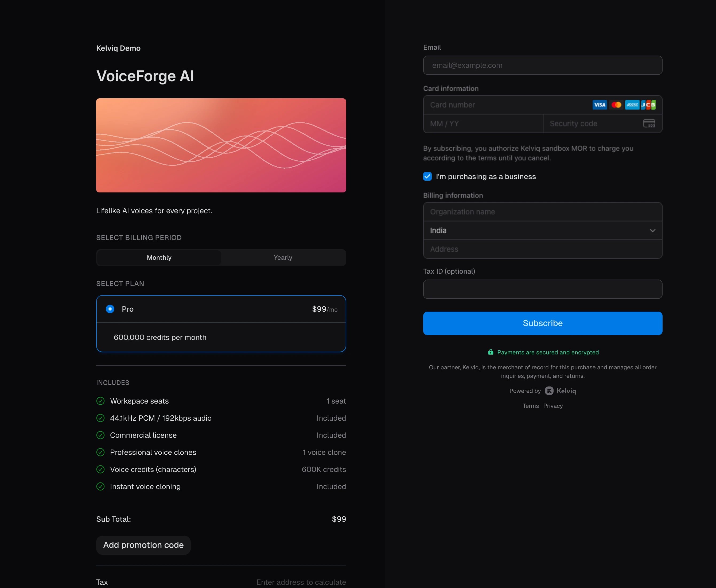Screen dimensions: 716x588
Task: Click the American Express card icon
Action: coord(632,105)
